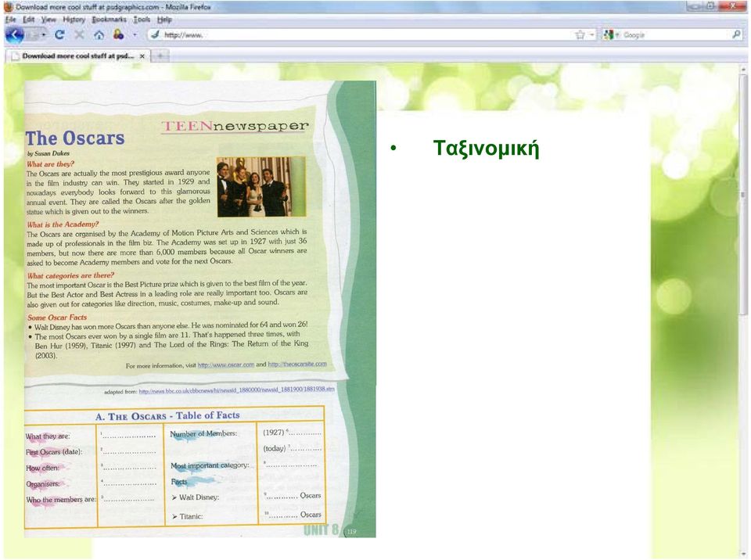Click the site identity icon in URL bar
The height and width of the screenshot is (560, 751).
[x=155, y=34]
